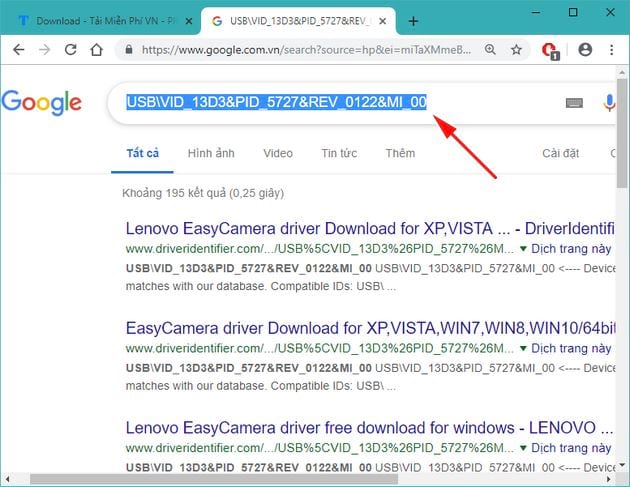Close the Download - Tải Miễn Phí VN tab
The image size is (630, 487).
tap(188, 21)
